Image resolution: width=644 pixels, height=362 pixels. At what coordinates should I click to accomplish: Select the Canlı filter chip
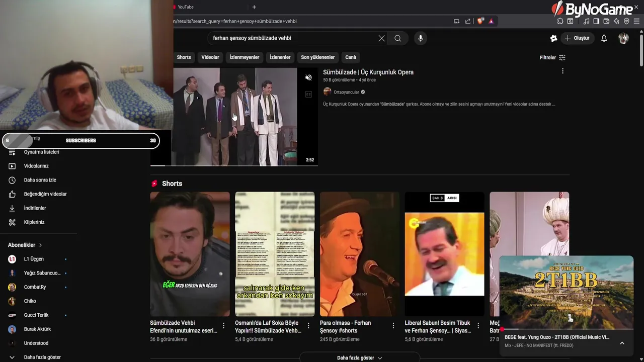351,57
